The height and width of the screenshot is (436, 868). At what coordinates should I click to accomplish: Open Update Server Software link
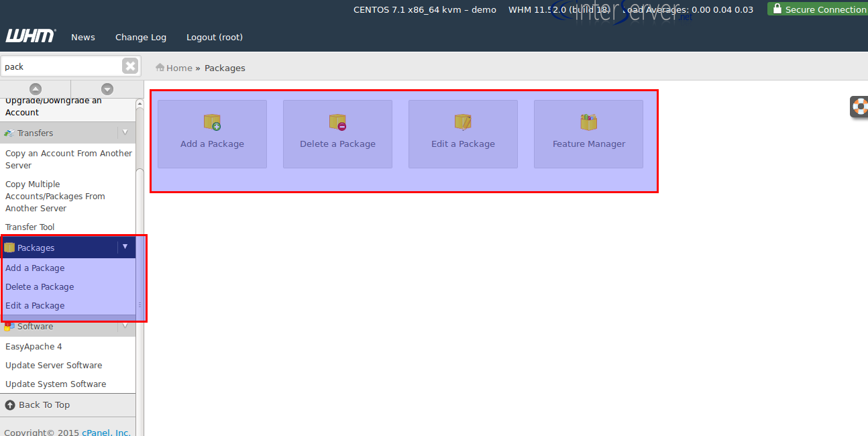pos(54,365)
